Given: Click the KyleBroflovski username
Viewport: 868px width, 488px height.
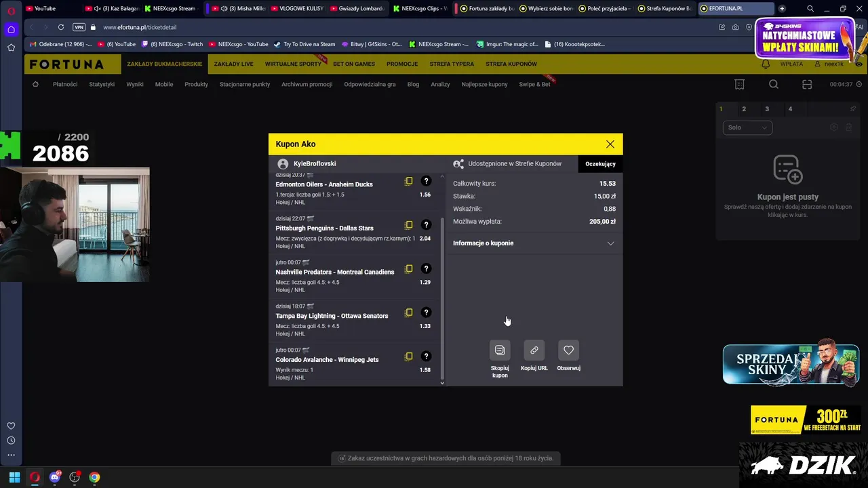Looking at the screenshot, I should (x=315, y=164).
